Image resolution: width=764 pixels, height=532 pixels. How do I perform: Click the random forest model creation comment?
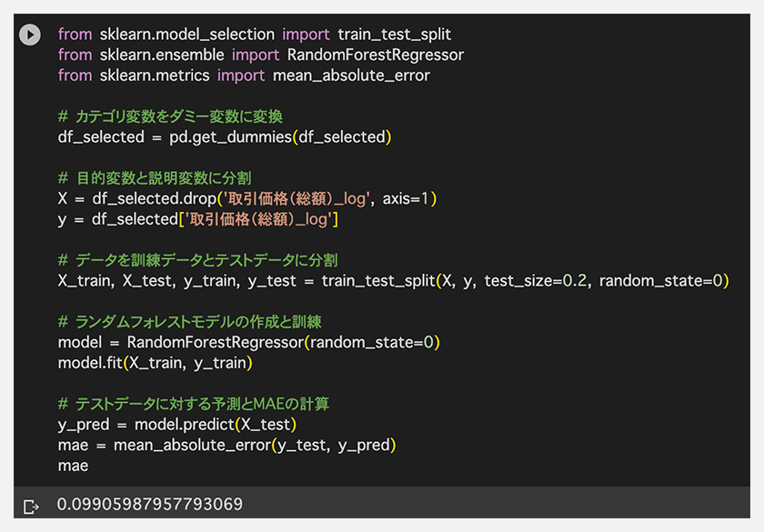pyautogui.click(x=189, y=322)
